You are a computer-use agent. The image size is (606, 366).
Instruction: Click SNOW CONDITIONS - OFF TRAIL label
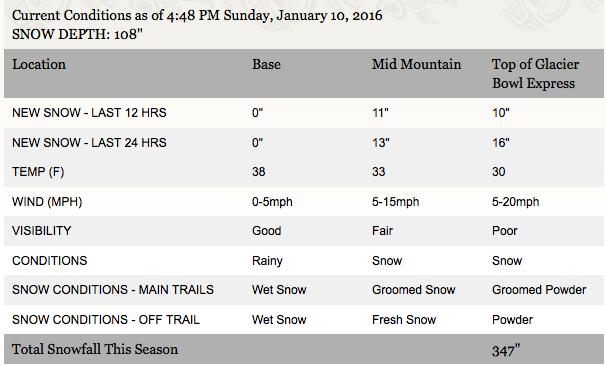pos(106,320)
